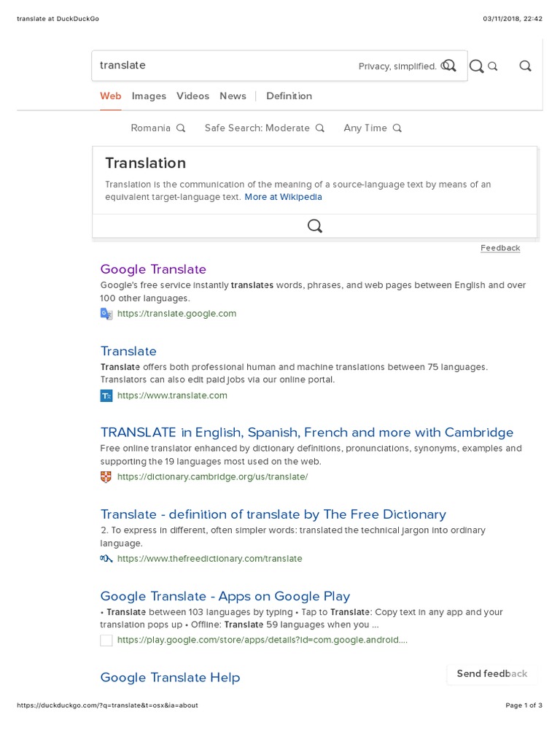Click the blank favicon beside the play.google.com URL
This screenshot has width=560, height=747.
106,640
